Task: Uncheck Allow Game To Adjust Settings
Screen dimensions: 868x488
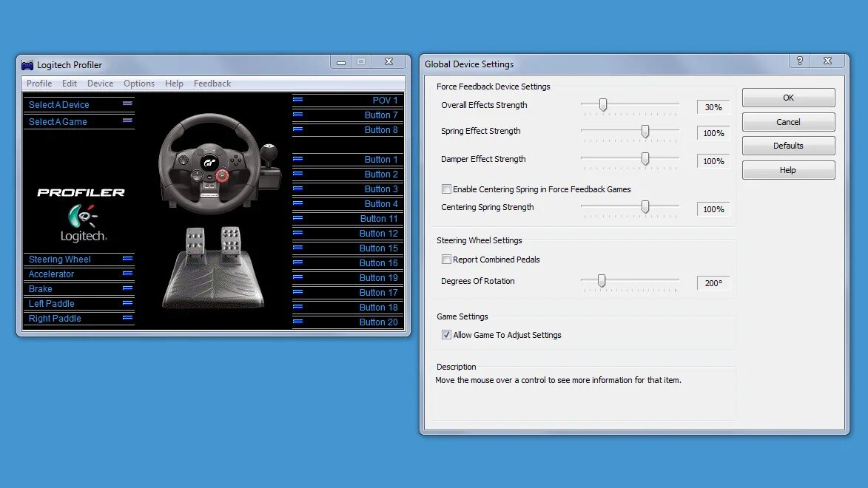Action: coord(446,335)
